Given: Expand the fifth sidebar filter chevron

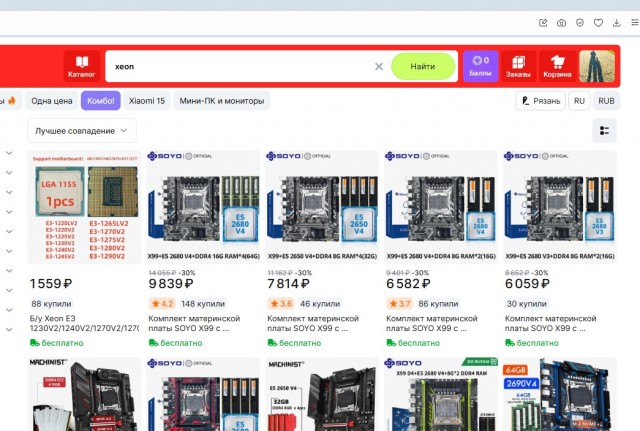Looking at the screenshot, I should click(9, 231).
